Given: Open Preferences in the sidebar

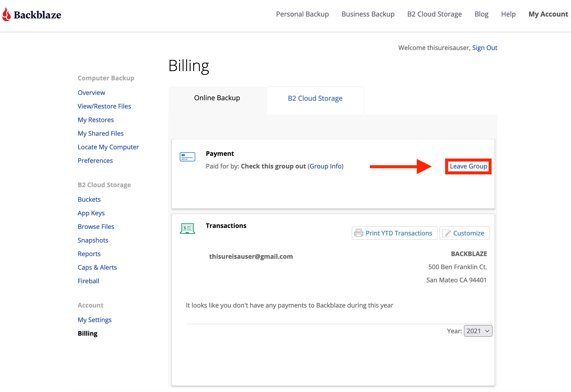Looking at the screenshot, I should tap(95, 160).
